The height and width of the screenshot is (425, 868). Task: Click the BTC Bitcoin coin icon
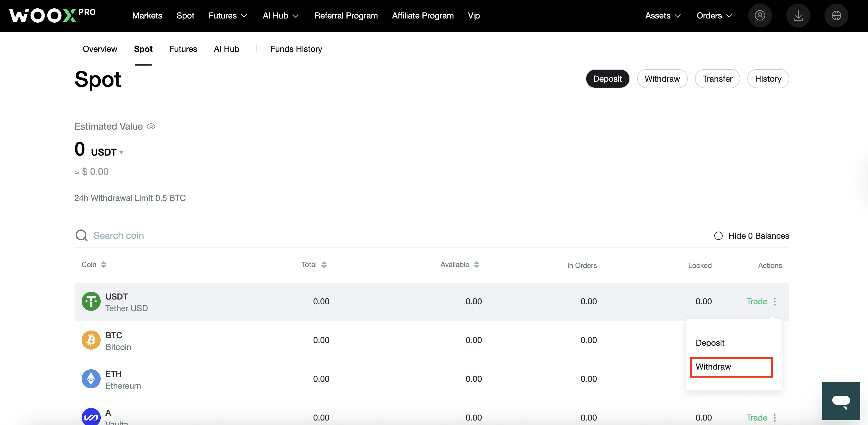coord(91,340)
